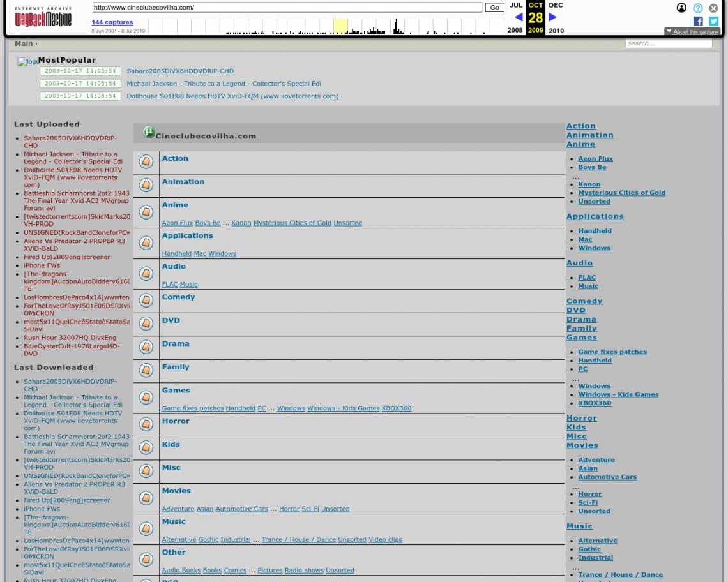Select DEC 2010 in capture timeline
The width and height of the screenshot is (728, 582).
(x=556, y=18)
